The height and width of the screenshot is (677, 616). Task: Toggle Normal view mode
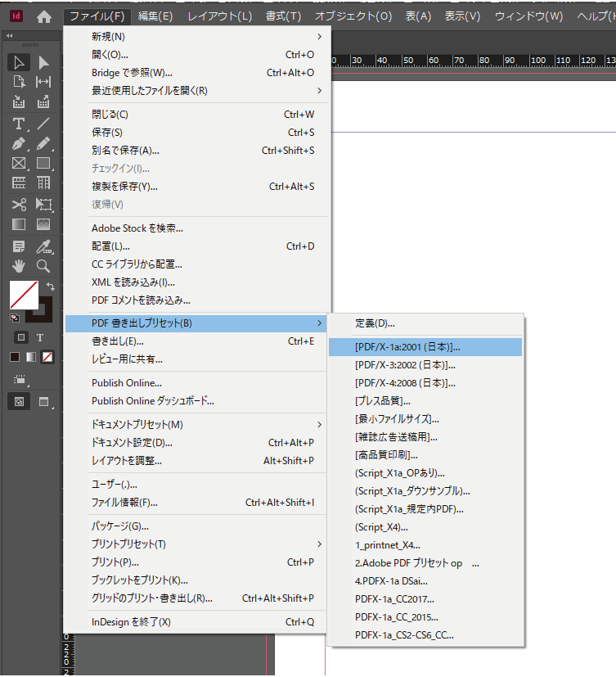click(x=19, y=402)
